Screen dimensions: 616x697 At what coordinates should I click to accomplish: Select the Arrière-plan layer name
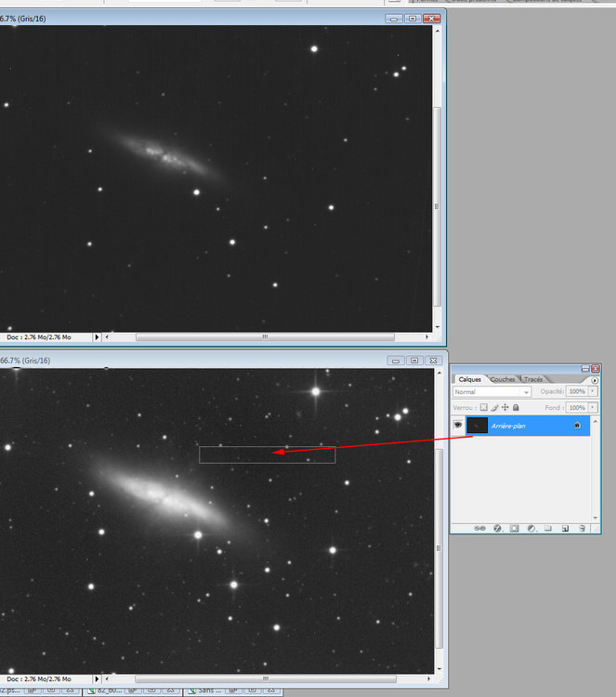508,426
